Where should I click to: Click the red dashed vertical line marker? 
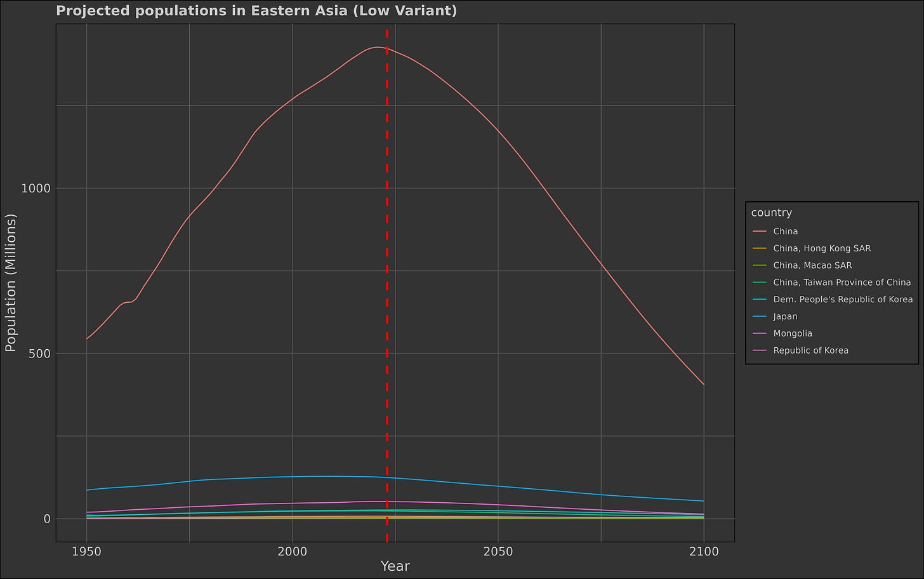coord(387,283)
